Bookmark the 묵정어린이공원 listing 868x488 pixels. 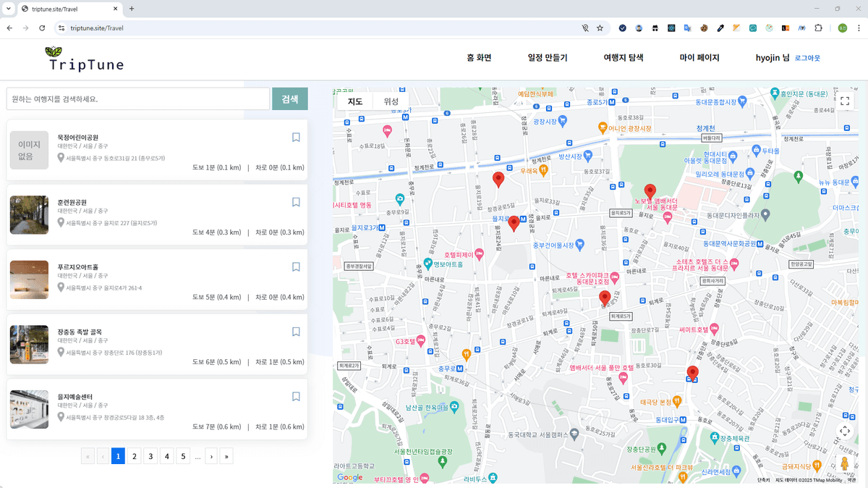click(x=296, y=138)
